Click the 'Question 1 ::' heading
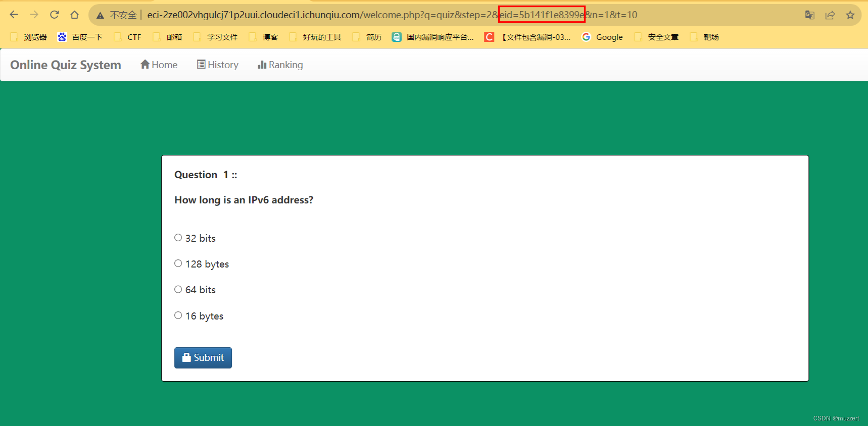 (x=206, y=175)
